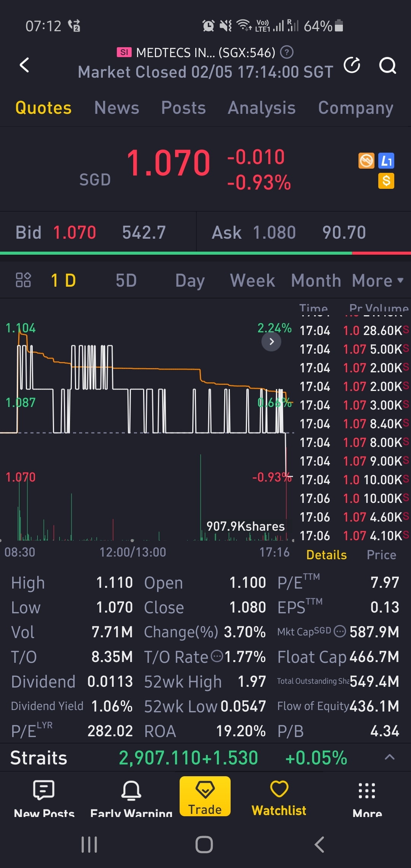
Task: Tap the P/B 4.34 value
Action: [385, 731]
